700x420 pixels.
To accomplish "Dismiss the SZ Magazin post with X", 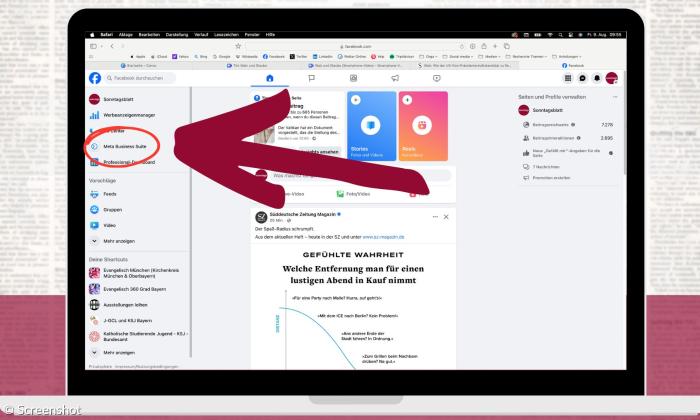I will click(446, 217).
